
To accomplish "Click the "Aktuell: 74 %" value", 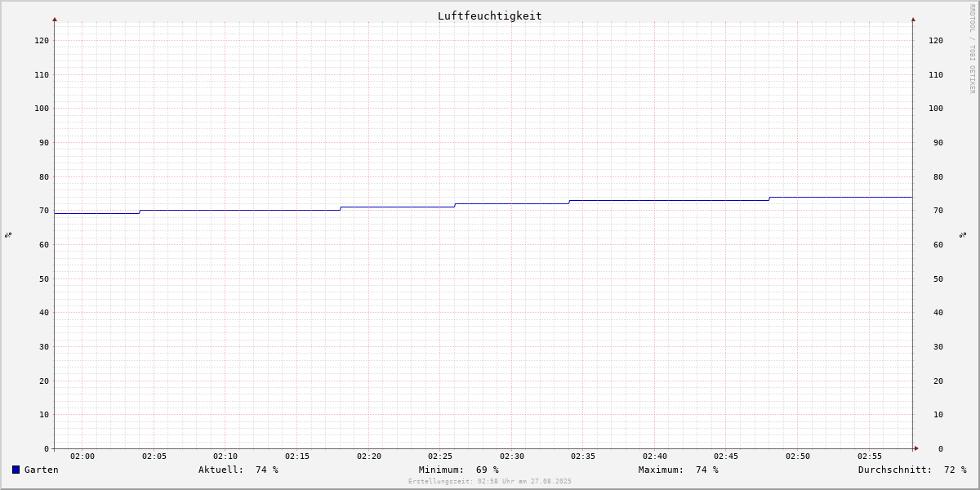I will point(238,470).
